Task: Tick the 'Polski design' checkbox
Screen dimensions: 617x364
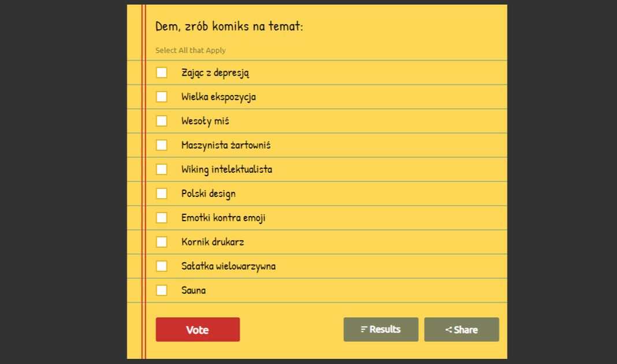Action: coord(161,194)
